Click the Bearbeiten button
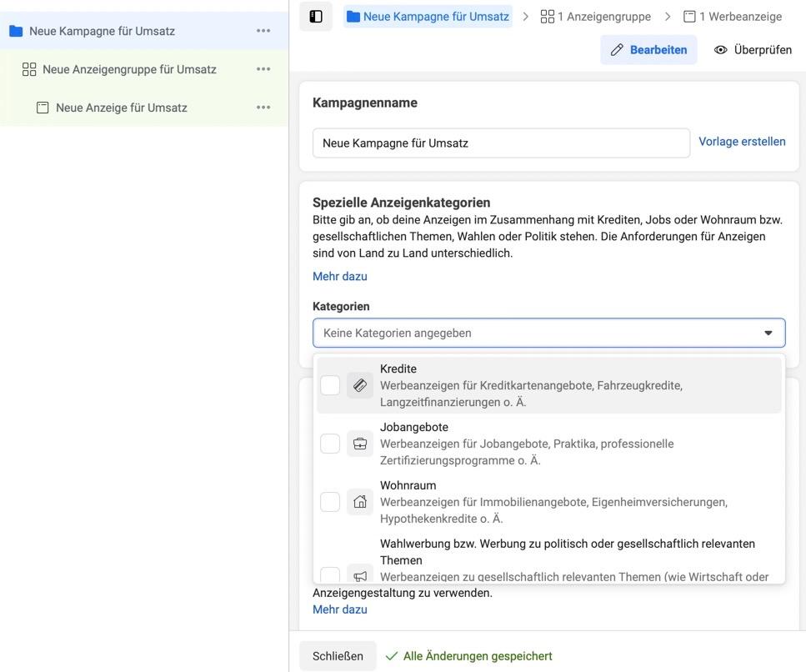This screenshot has width=806, height=672. 648,50
